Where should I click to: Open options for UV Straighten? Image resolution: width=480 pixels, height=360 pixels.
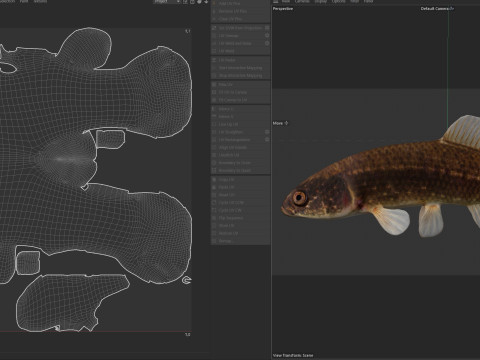(267, 132)
